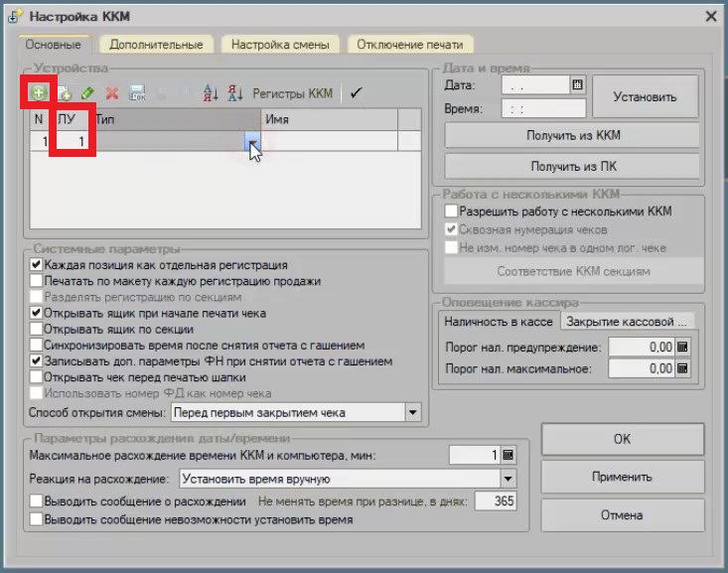
Task: Open calculator for Порог нал. предупреждение
Action: point(682,347)
